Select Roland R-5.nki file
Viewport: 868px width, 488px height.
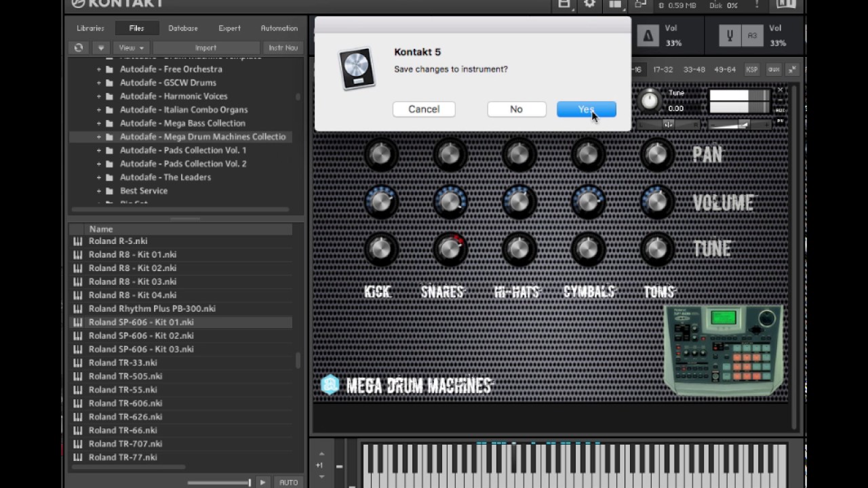tap(181, 241)
